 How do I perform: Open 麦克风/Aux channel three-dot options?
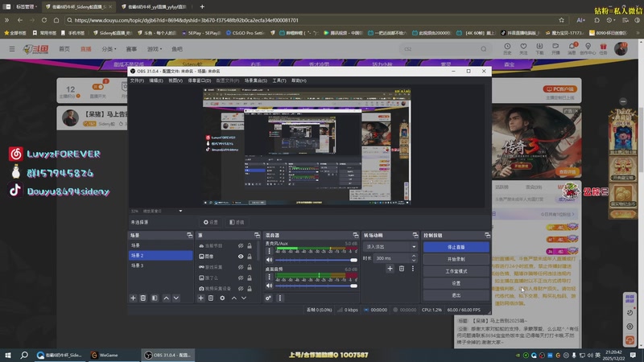269,251
